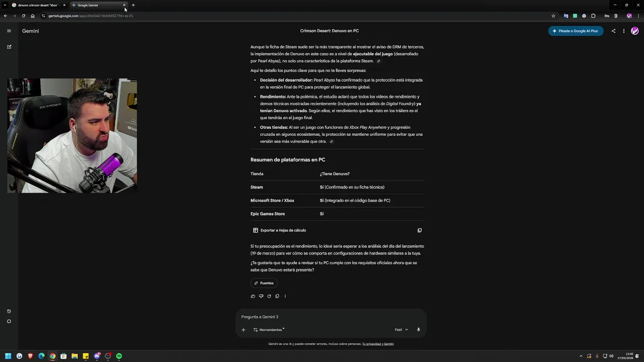The width and height of the screenshot is (644, 362).
Task: Bookmark this page with the star icon
Action: 553,16
